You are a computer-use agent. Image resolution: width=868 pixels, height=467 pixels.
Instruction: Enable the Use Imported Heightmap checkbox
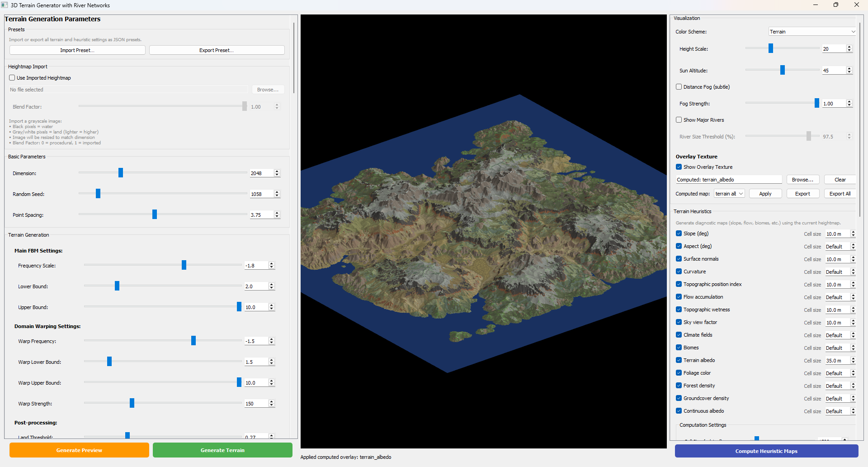coord(12,77)
